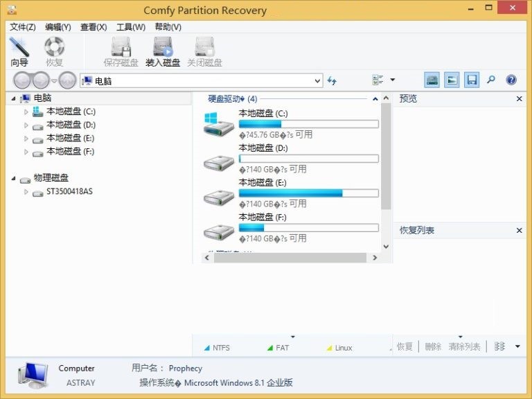This screenshot has height=399, width=532.
Task: Click the scroll-down arrow of drive list
Action: point(386,247)
